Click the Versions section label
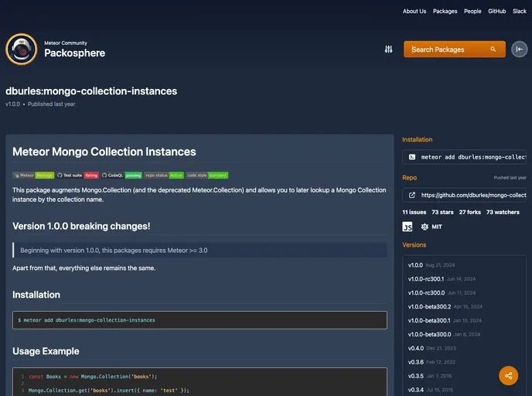This screenshot has width=532, height=396. pos(414,245)
